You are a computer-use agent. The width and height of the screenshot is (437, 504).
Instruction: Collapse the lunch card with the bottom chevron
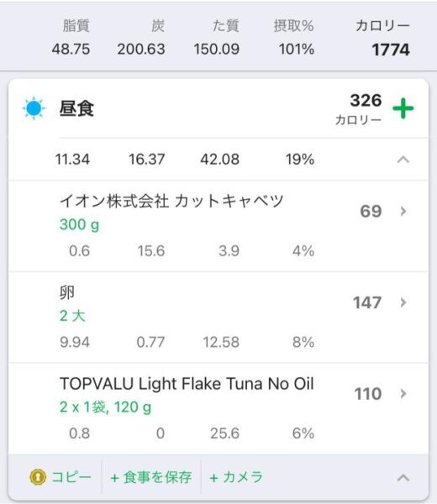pos(403,478)
